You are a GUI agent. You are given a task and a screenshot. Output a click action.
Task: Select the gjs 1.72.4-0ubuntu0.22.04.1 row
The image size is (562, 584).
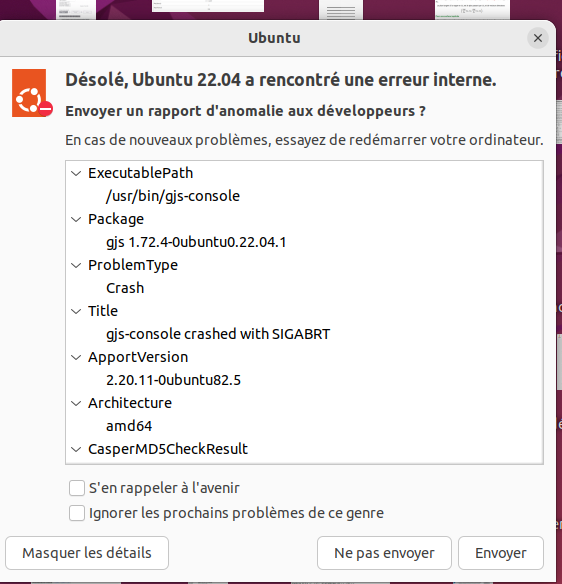pyautogui.click(x=304, y=242)
